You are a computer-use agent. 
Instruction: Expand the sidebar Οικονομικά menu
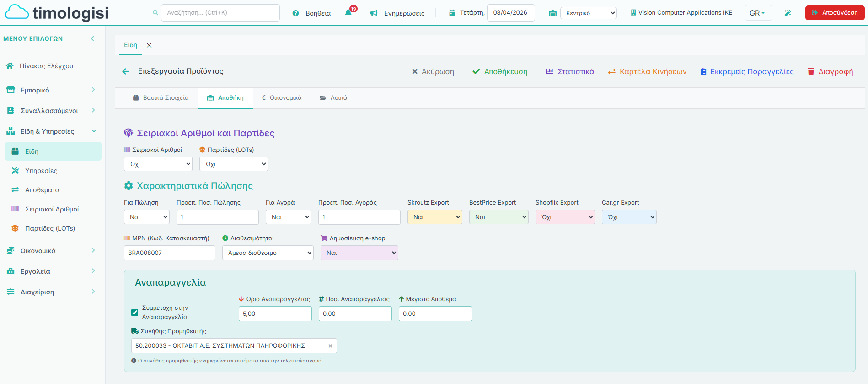click(x=53, y=251)
